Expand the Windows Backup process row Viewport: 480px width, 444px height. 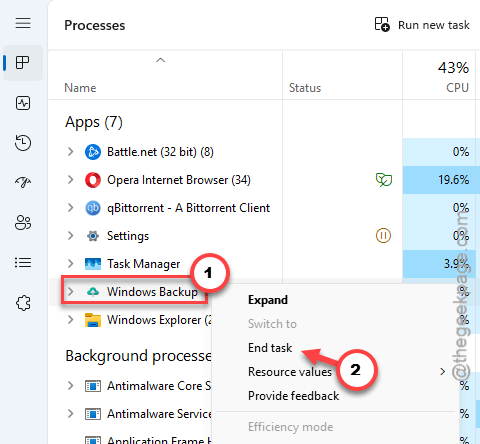[x=70, y=292]
